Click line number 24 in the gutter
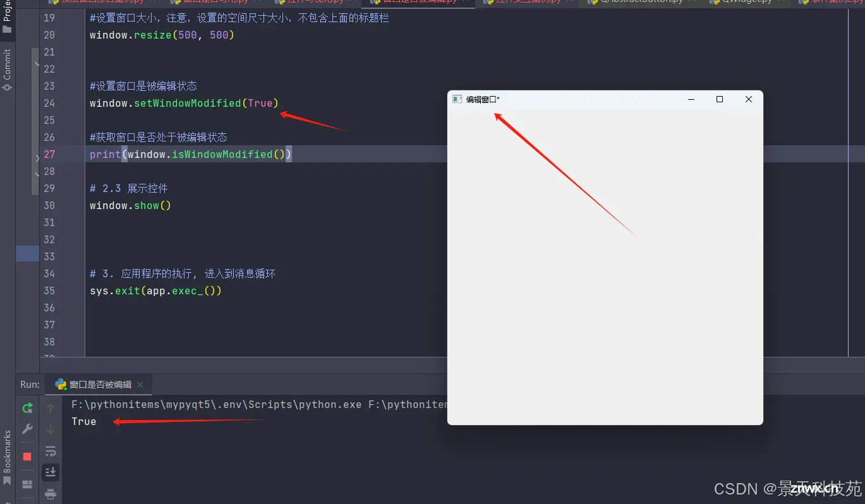Image resolution: width=865 pixels, height=504 pixels. (49, 103)
